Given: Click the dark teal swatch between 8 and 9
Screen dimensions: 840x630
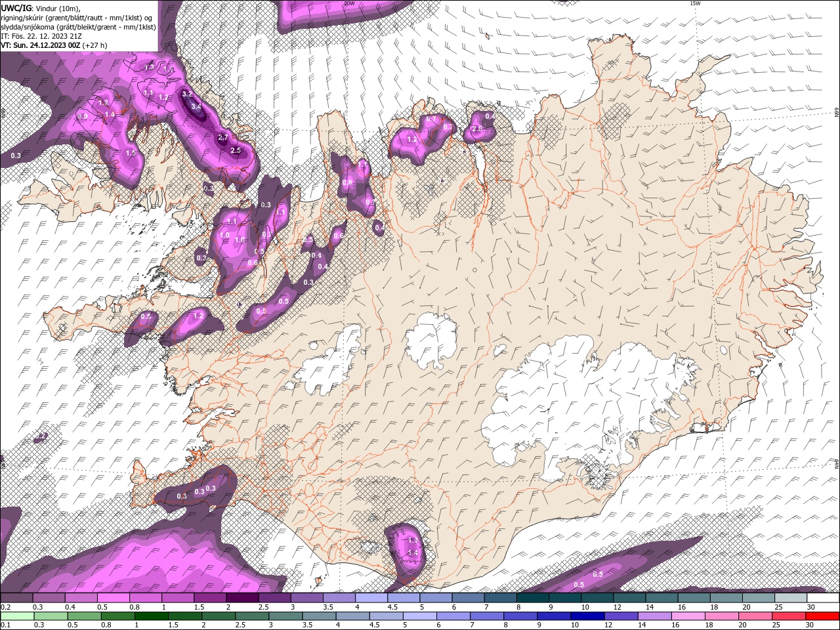Looking at the screenshot, I should click(533, 597).
